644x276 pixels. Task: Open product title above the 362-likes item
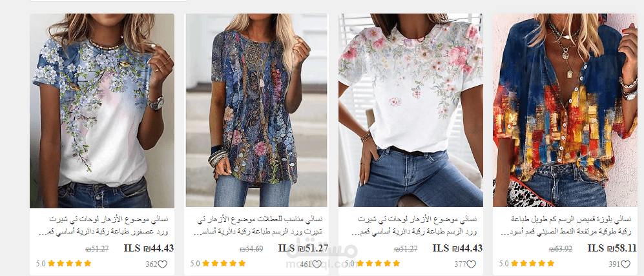pos(105,225)
